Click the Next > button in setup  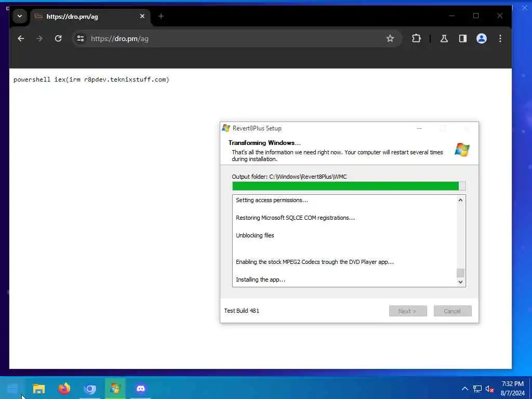[408, 311]
